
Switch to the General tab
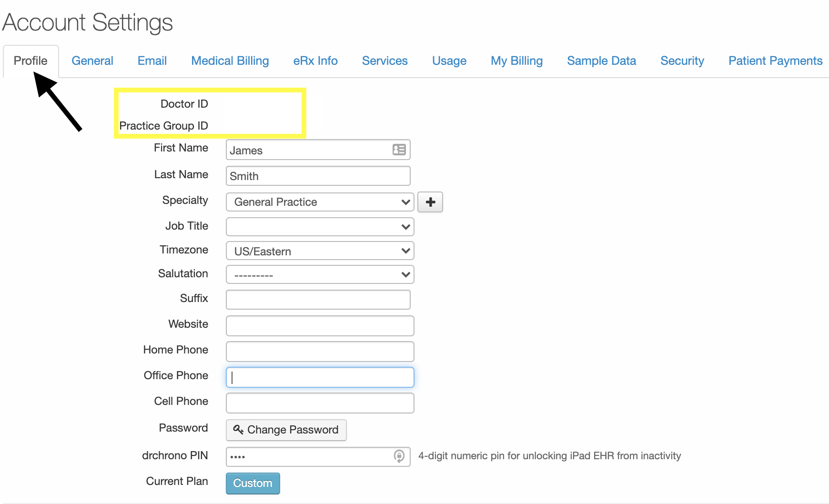tap(92, 61)
